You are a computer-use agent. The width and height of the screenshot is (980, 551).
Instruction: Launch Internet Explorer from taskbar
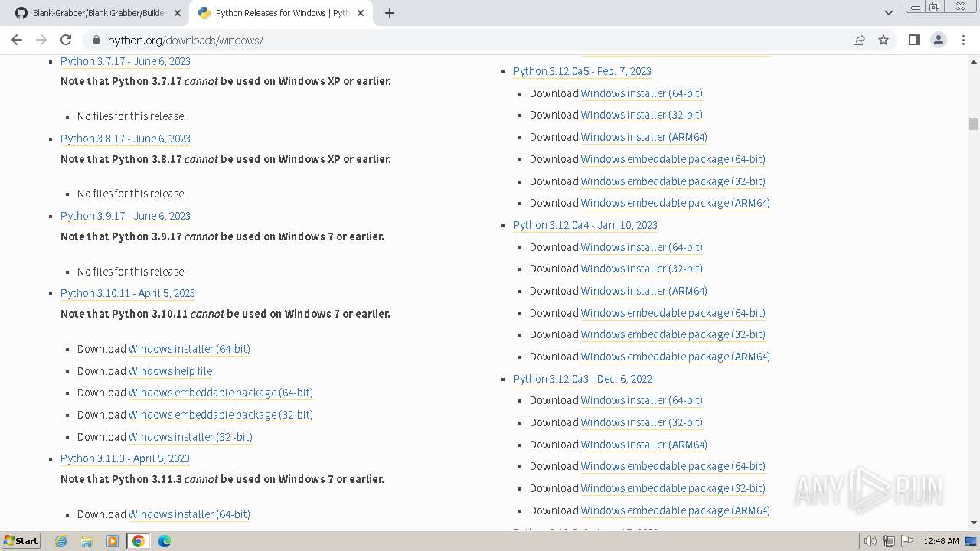[x=60, y=541]
